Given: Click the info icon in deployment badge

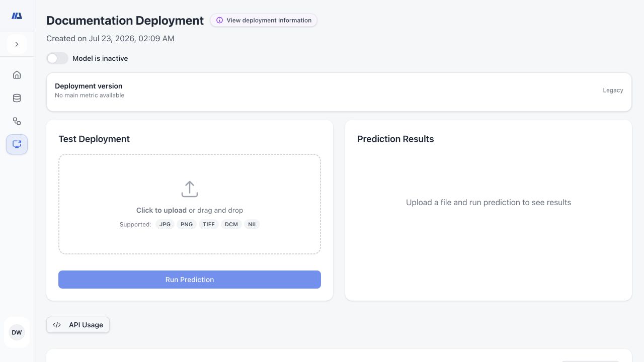Looking at the screenshot, I should pyautogui.click(x=219, y=21).
